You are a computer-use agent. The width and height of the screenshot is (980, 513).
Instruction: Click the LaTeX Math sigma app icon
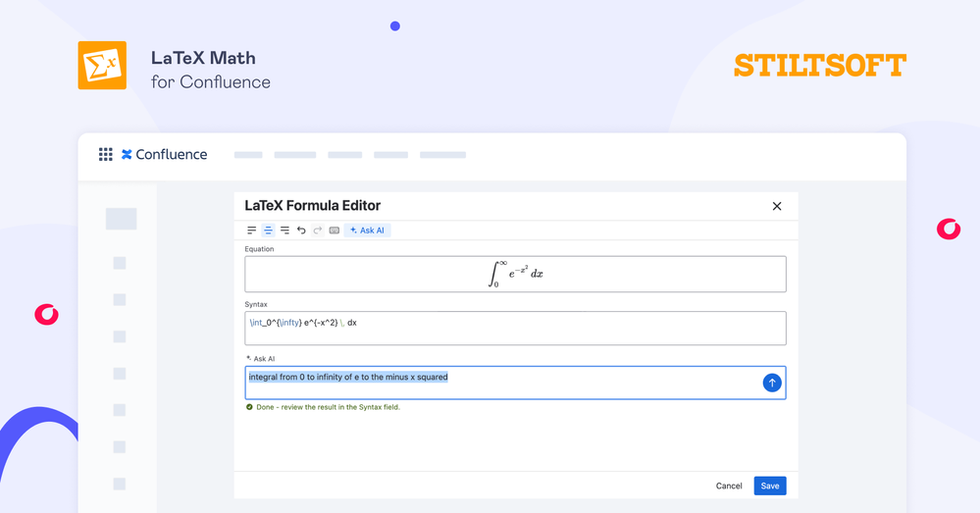[102, 66]
